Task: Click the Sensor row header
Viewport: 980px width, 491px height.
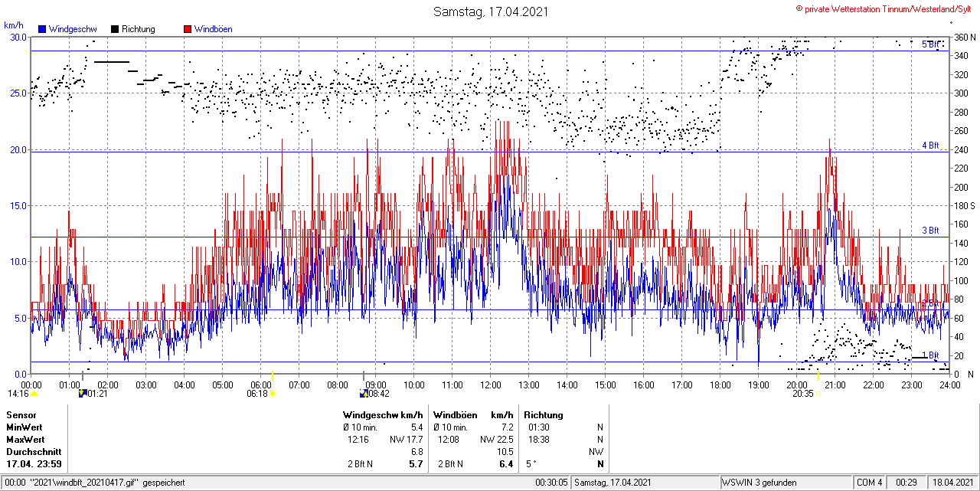Action: click(x=21, y=415)
